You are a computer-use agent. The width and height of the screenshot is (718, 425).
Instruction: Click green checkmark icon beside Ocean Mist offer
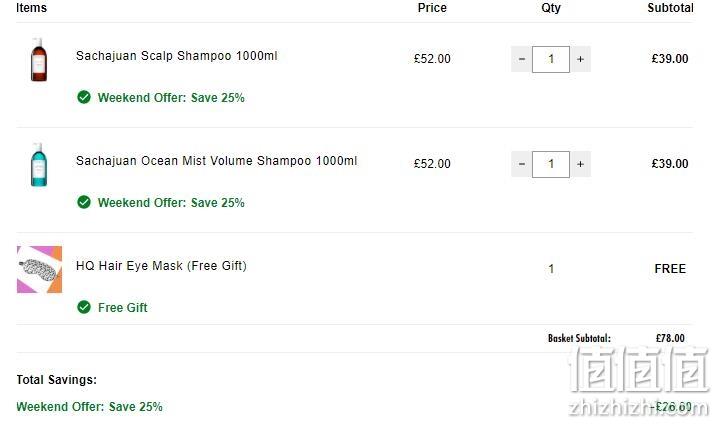(x=84, y=202)
